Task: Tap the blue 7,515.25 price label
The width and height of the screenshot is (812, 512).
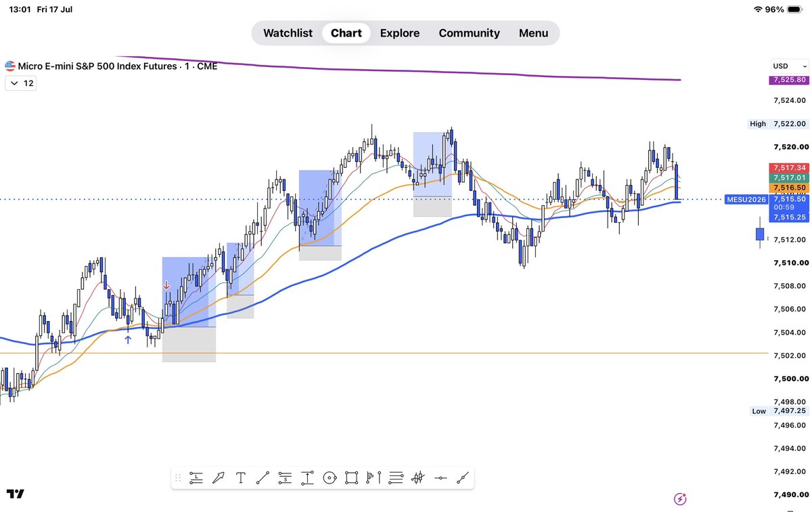Action: coord(789,217)
